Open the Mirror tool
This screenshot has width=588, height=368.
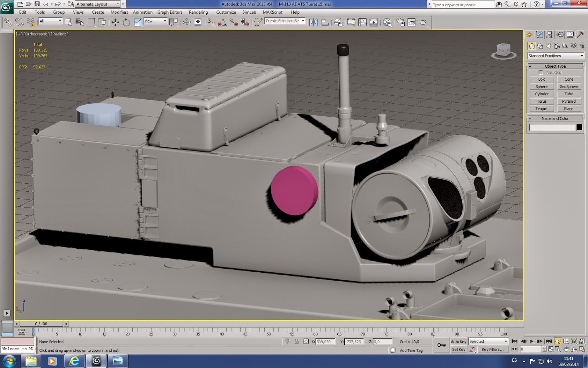313,22
